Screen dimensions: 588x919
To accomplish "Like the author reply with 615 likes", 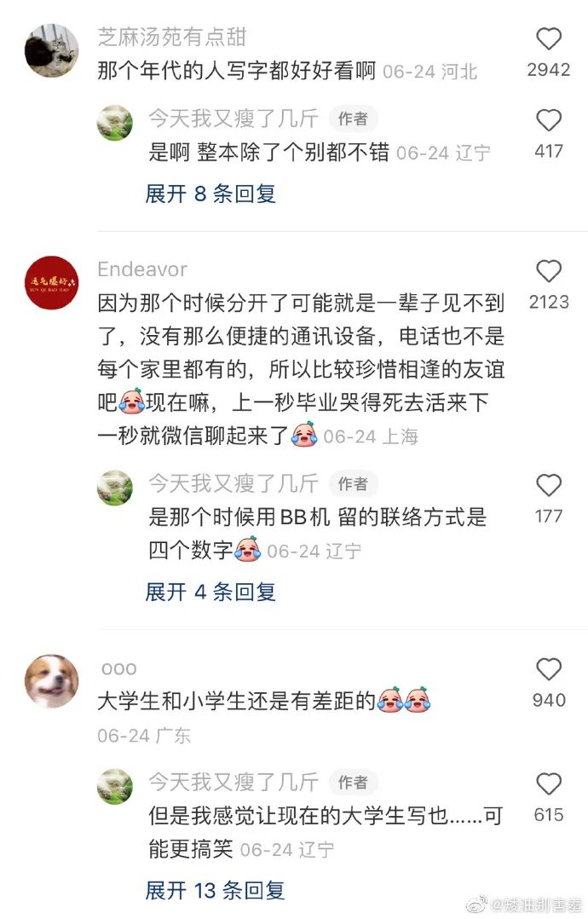I will point(549,783).
